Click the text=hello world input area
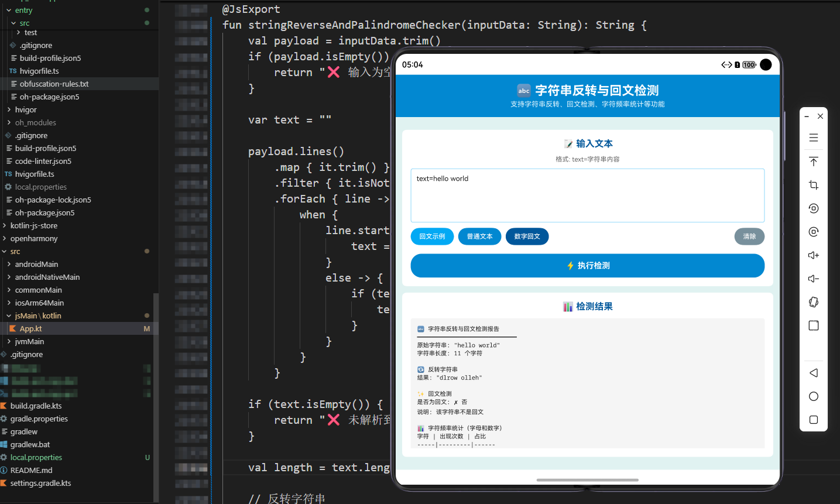The image size is (840, 504). [x=588, y=196]
